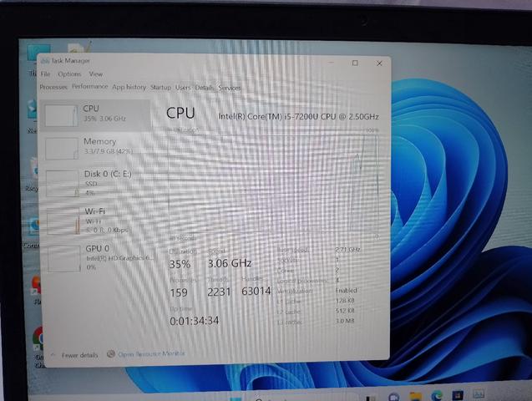The height and width of the screenshot is (401, 532).
Task: Open File Explorer from the taskbar
Action: coord(415,396)
